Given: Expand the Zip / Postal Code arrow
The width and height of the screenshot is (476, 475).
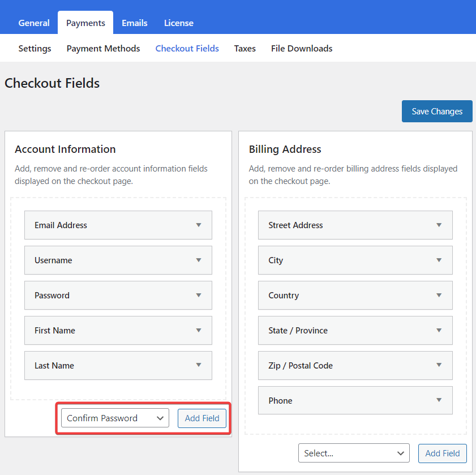Looking at the screenshot, I should [439, 365].
